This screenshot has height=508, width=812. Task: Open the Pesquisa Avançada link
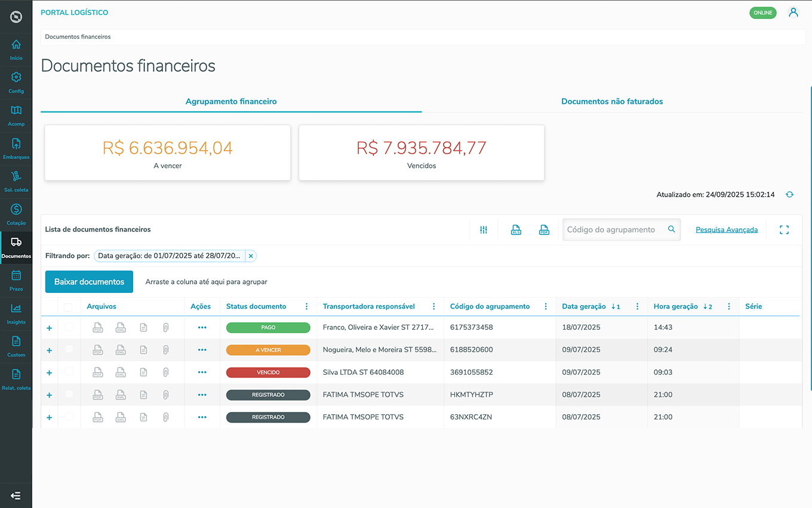click(x=726, y=230)
